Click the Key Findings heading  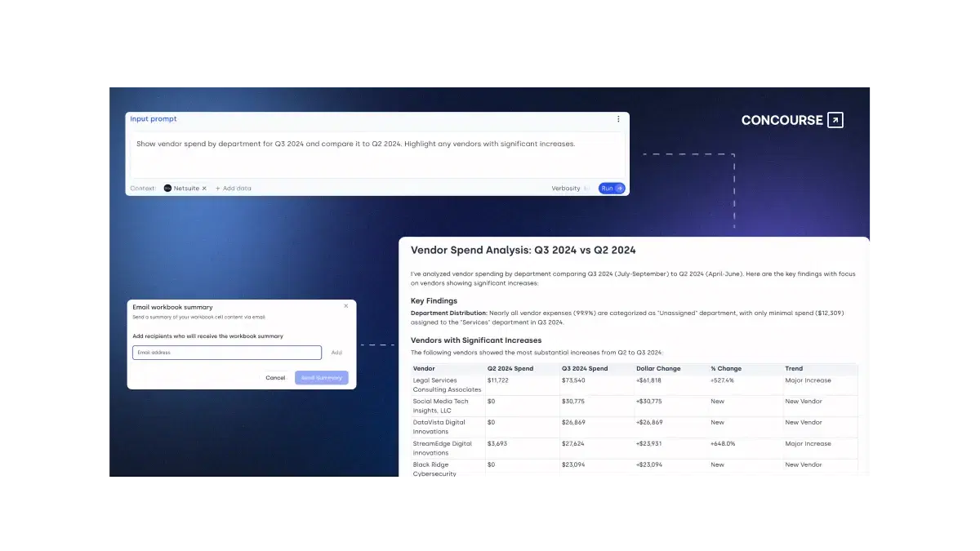pyautogui.click(x=434, y=301)
